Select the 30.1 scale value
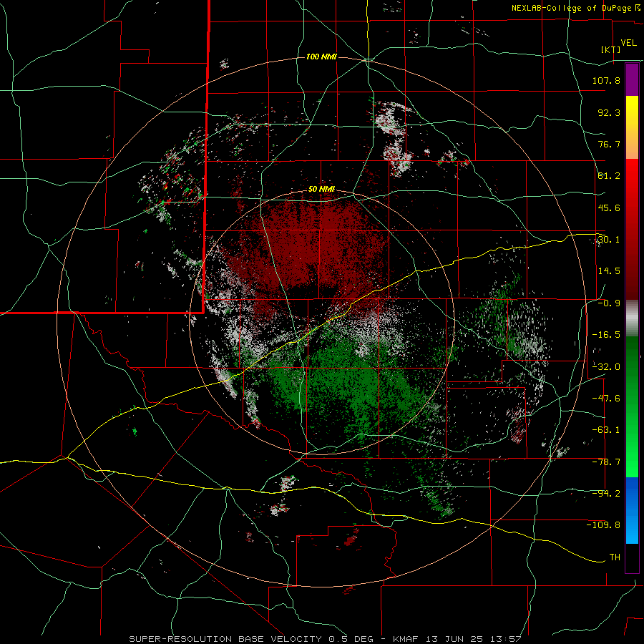Screen dimensions: 644x644 [x=609, y=240]
